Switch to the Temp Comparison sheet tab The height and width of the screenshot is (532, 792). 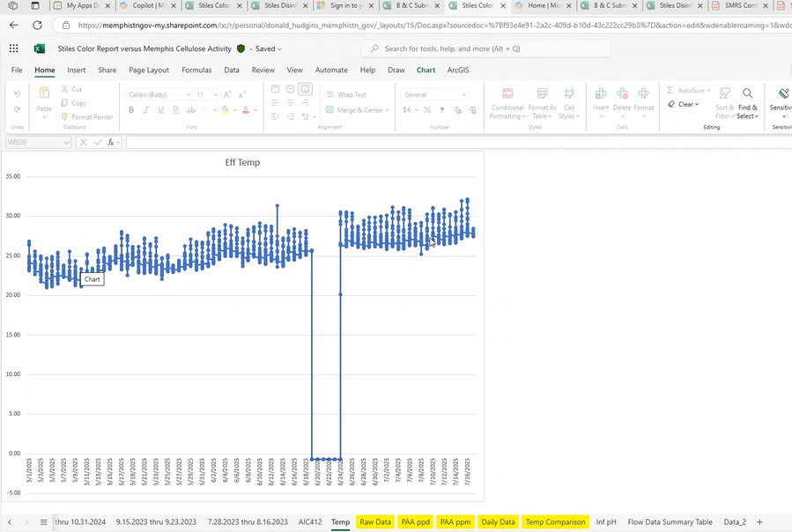(555, 522)
